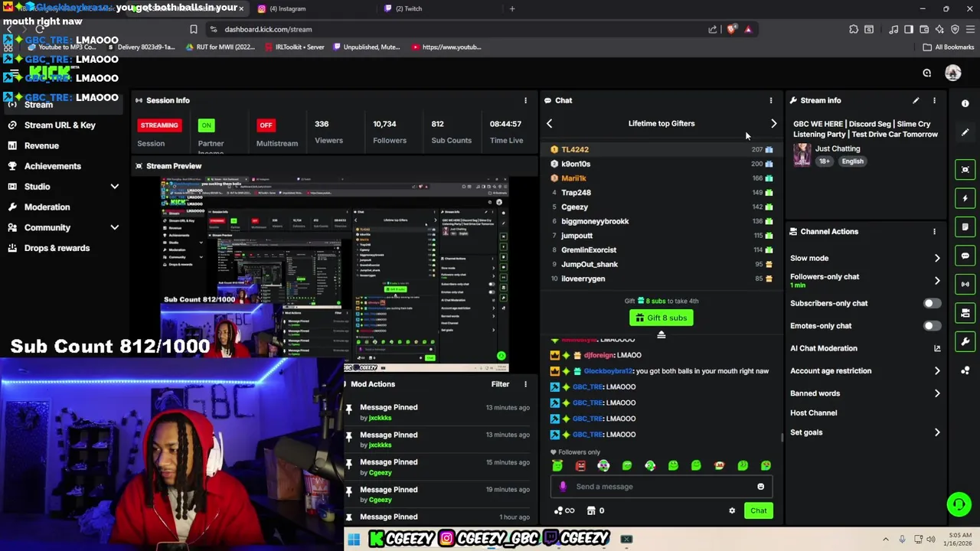Open Stream URL & Key page

[x=60, y=125]
